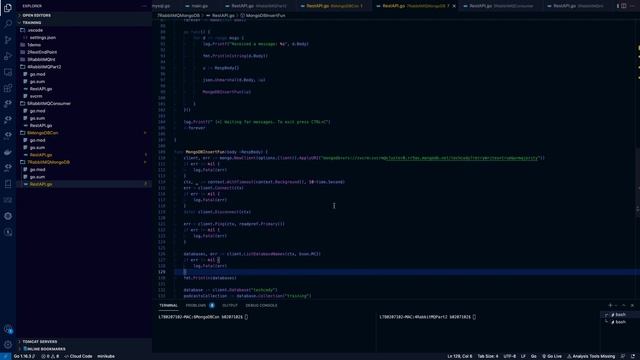Click in the left terminal pane prompt

click(203, 317)
